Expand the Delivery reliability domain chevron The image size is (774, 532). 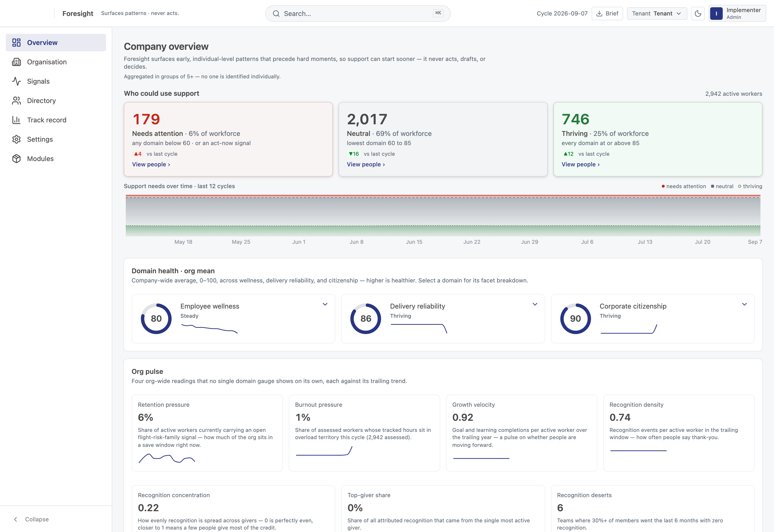(x=535, y=304)
